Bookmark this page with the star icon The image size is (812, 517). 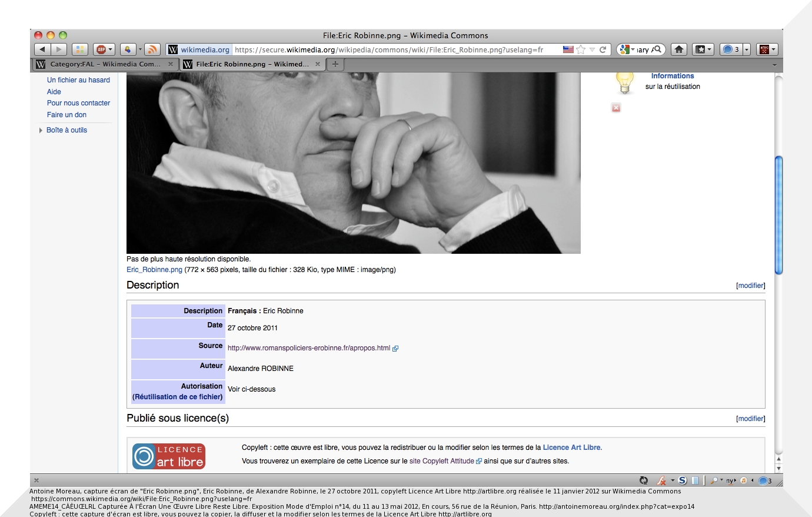click(581, 49)
